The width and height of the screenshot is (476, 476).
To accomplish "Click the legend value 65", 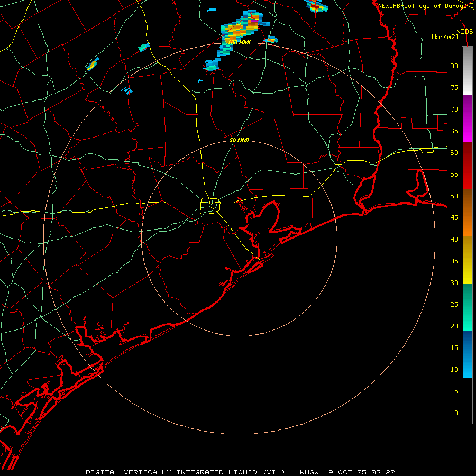I will coord(454,131).
